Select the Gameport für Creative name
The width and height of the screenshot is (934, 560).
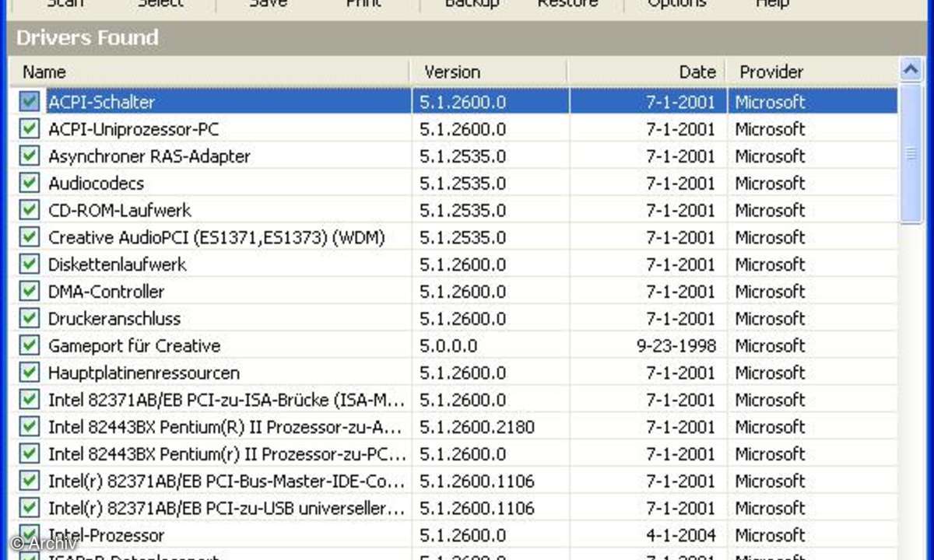click(x=135, y=346)
